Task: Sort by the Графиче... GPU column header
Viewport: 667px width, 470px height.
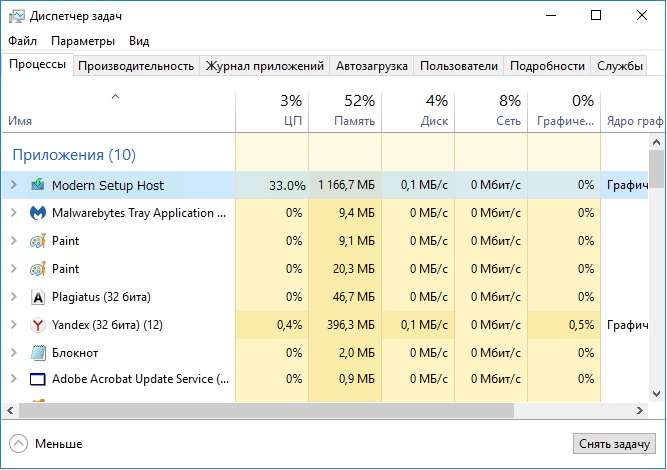Action: point(564,111)
